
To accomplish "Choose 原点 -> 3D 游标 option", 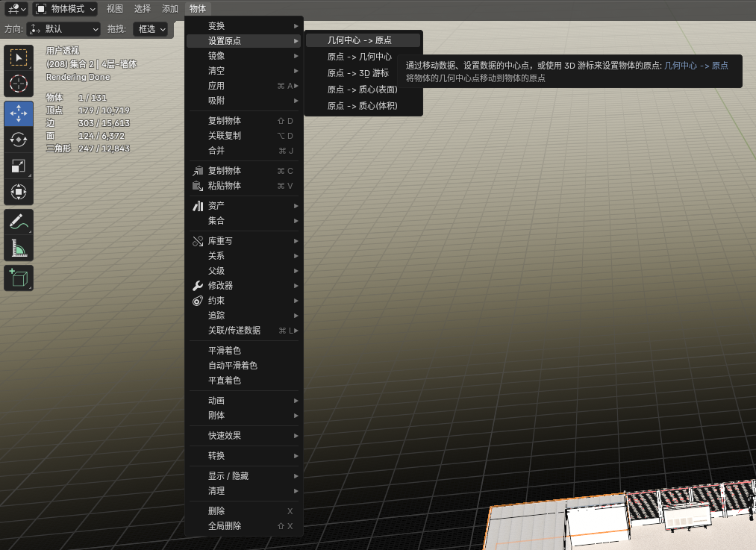I will (x=358, y=73).
